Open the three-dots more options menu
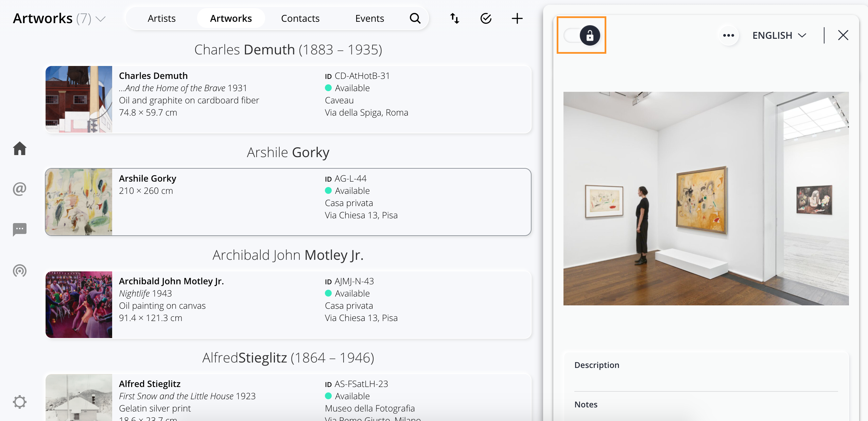 (729, 35)
